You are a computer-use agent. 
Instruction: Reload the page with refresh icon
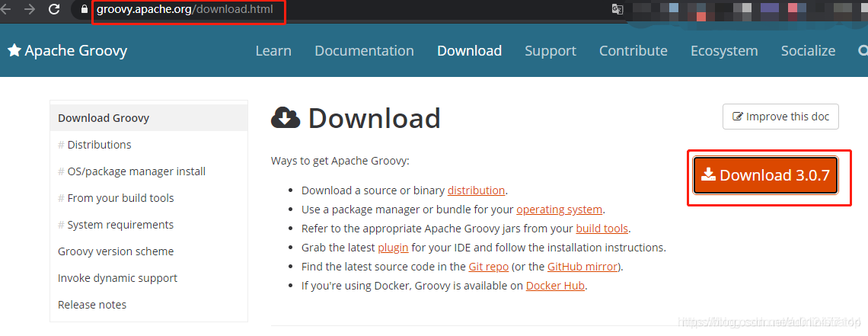click(54, 9)
